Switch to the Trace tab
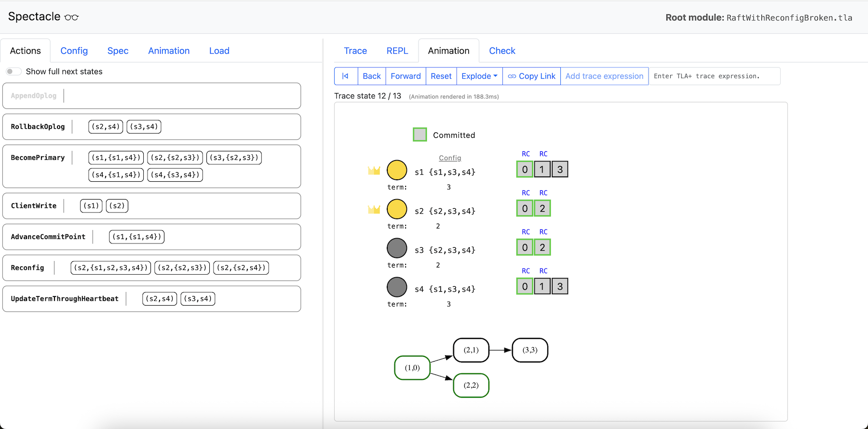This screenshot has width=868, height=429. tap(355, 51)
